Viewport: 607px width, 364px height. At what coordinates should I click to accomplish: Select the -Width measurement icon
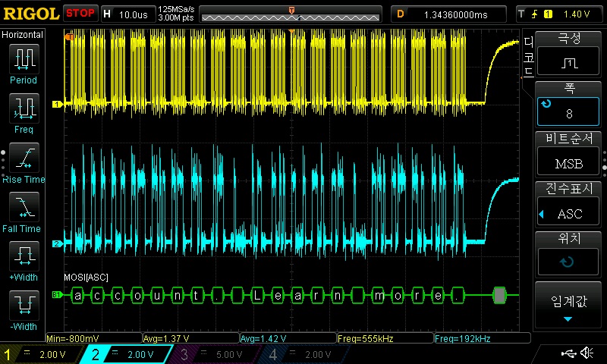tap(24, 306)
